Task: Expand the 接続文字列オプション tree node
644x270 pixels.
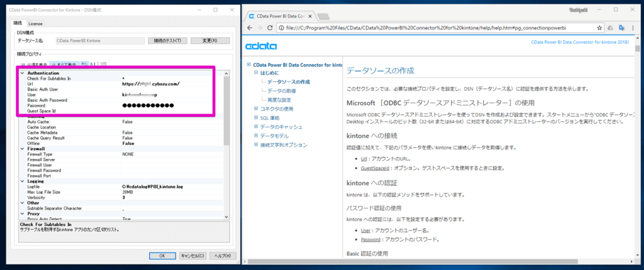Action: pyautogui.click(x=256, y=144)
